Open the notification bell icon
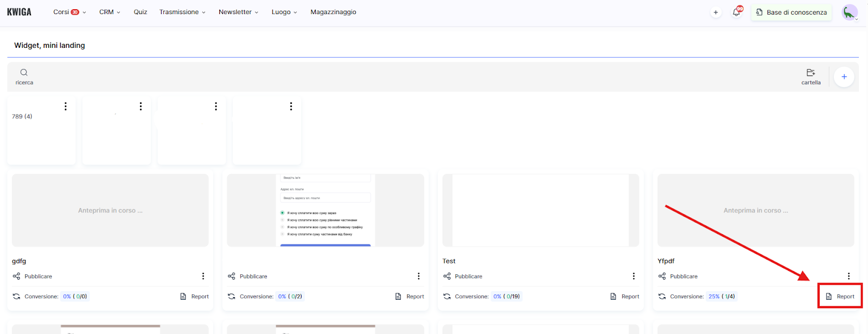Viewport: 868px width, 334px height. tap(736, 12)
